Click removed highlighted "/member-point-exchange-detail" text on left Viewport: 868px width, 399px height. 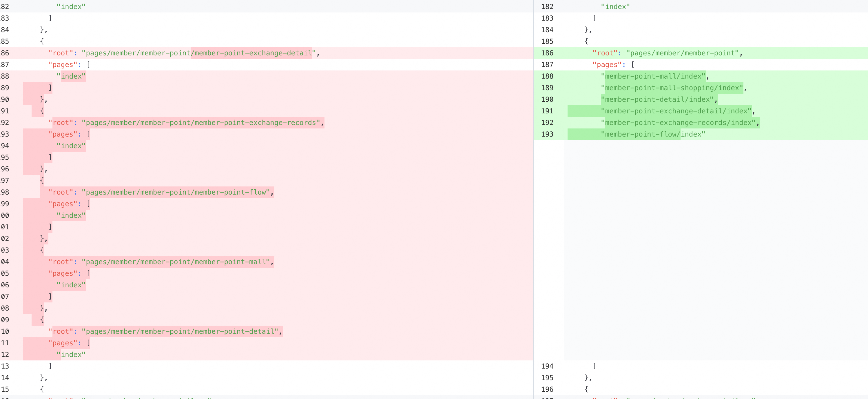coord(251,53)
